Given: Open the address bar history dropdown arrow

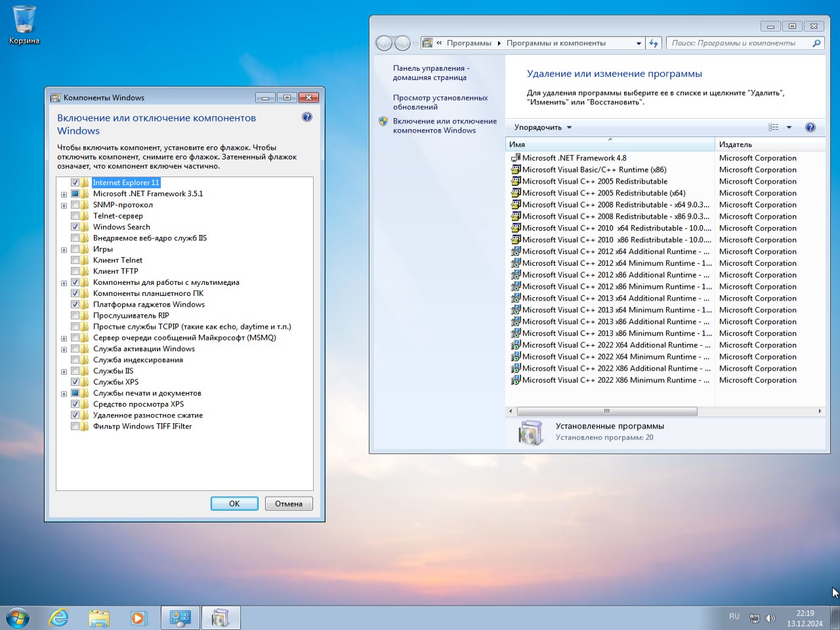Looking at the screenshot, I should pos(639,43).
